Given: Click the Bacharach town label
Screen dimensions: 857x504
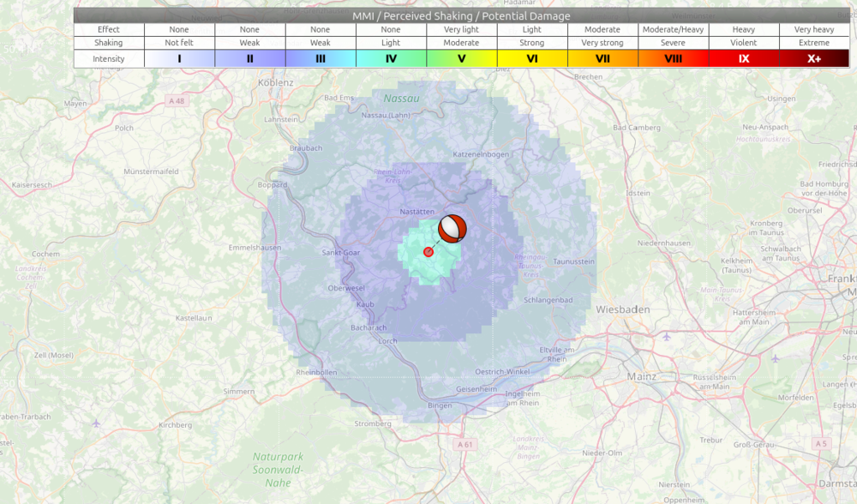Looking at the screenshot, I should [369, 328].
